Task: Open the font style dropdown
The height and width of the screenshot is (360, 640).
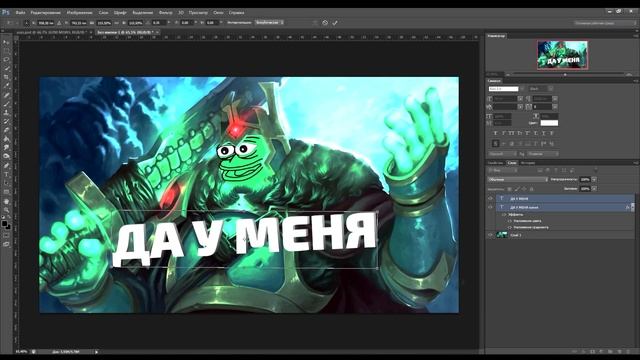Action: coord(541,89)
